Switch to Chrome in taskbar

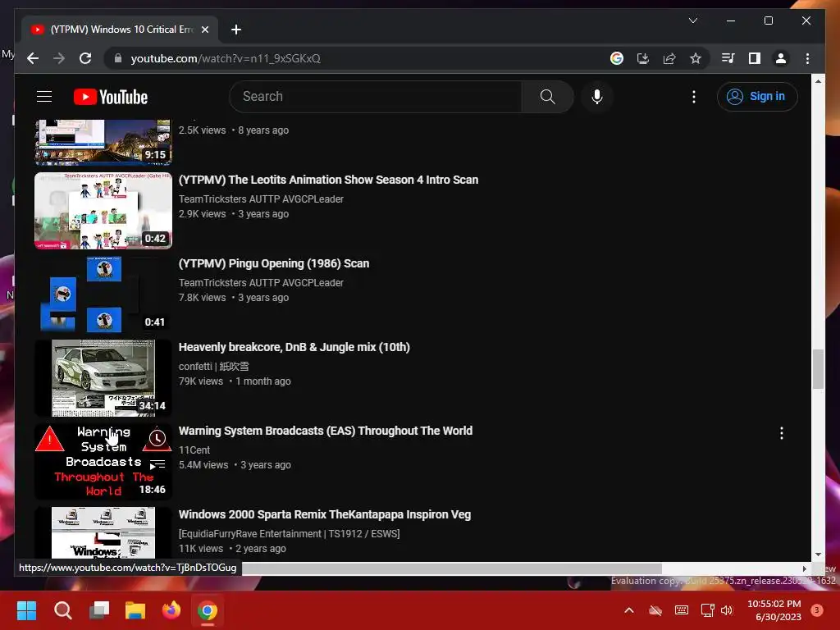[x=208, y=610]
